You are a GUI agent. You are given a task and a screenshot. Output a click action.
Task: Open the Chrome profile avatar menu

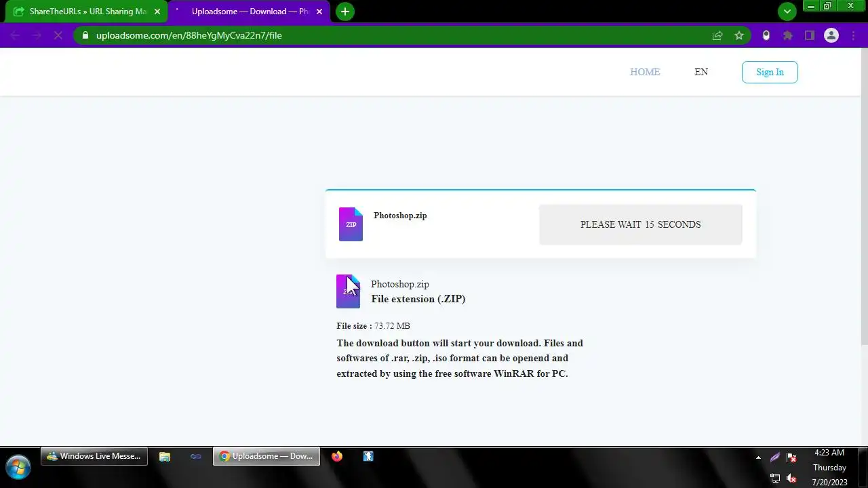831,35
